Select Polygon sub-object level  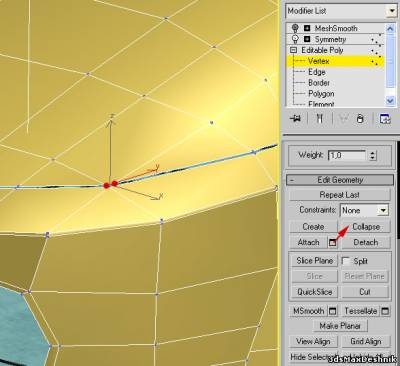point(321,94)
